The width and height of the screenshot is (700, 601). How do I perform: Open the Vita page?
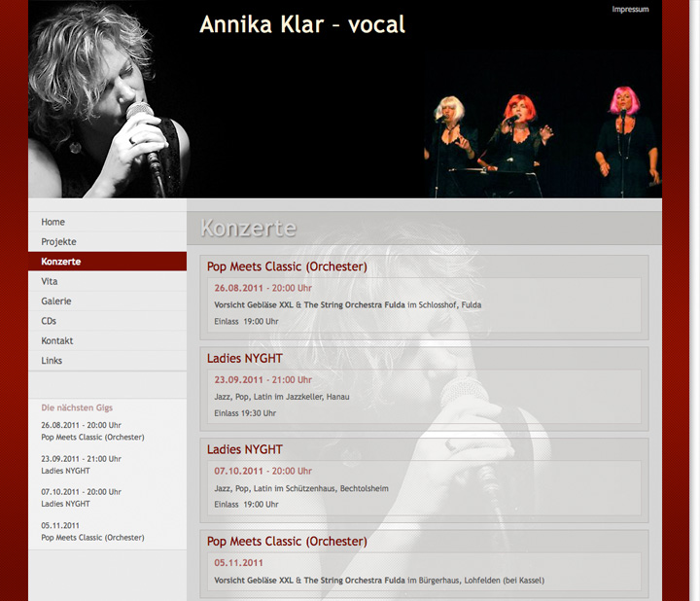107,281
